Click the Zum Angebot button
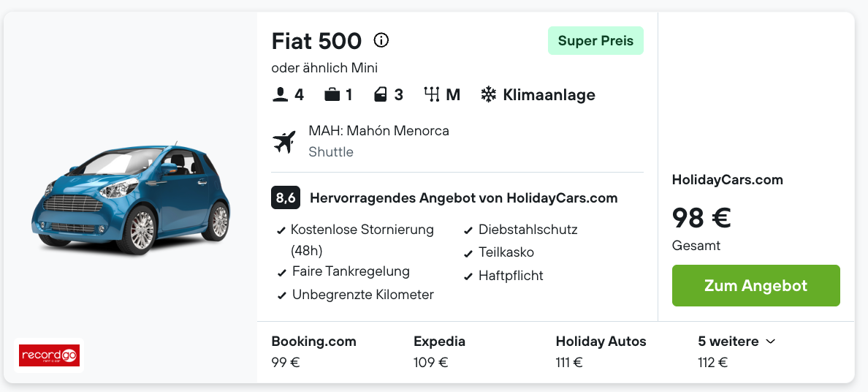Screen dimensions: 868x392 755,285
